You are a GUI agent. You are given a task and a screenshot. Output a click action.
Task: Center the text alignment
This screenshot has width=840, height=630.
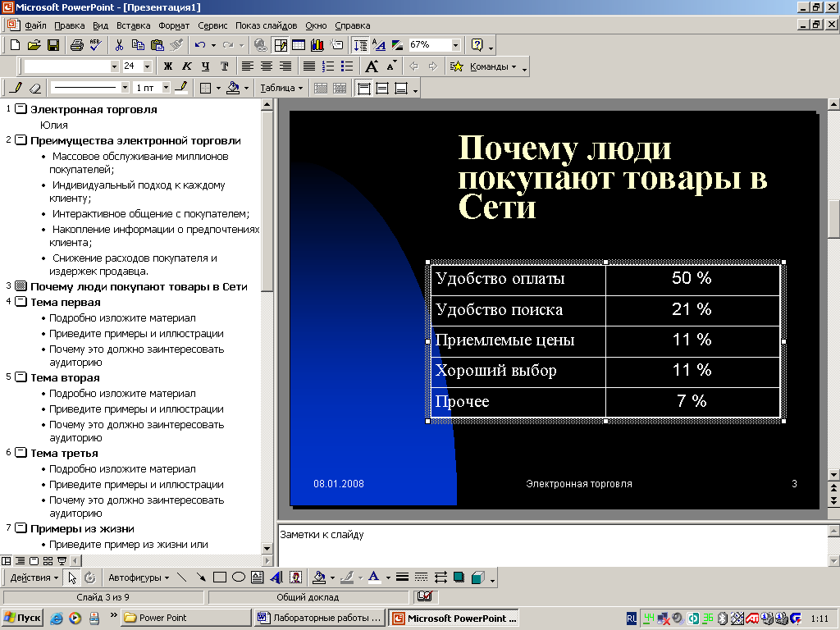(267, 66)
